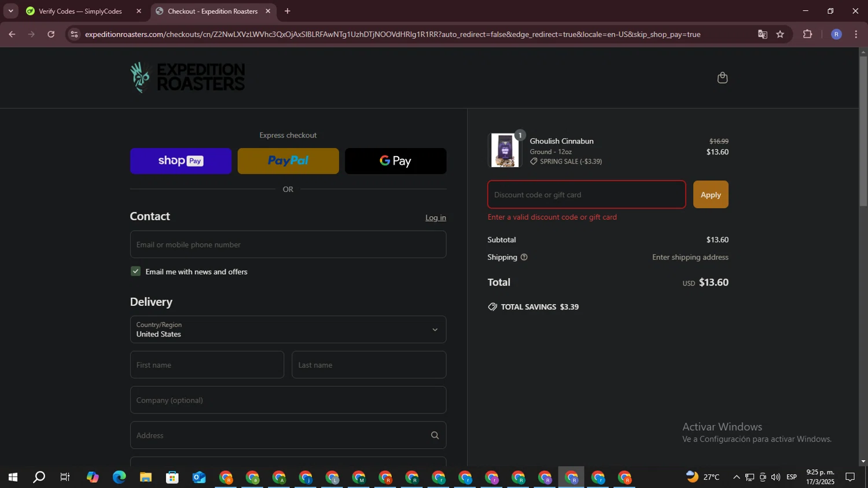Screen dimensions: 868x488
Task: Click the ESP language indicator in tray
Action: click(x=792, y=477)
